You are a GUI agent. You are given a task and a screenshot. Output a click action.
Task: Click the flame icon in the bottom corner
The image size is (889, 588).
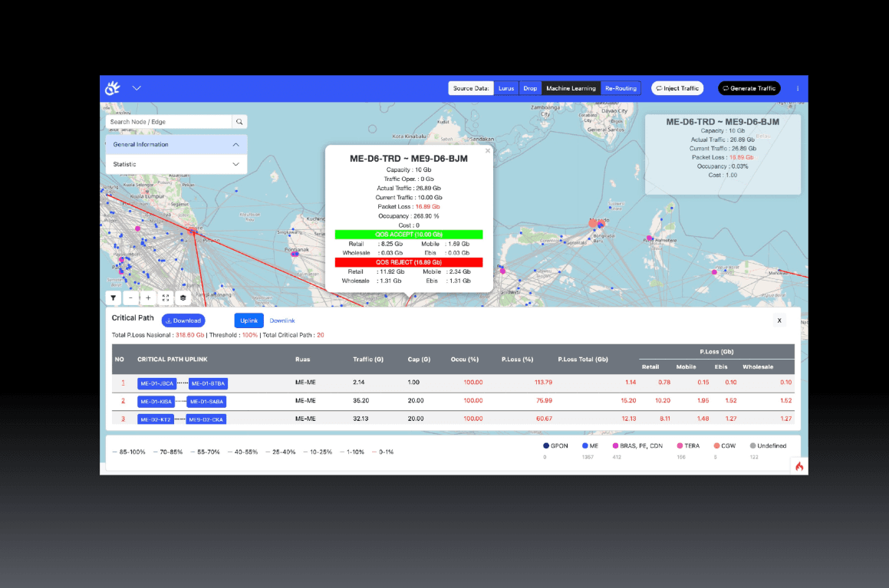798,465
